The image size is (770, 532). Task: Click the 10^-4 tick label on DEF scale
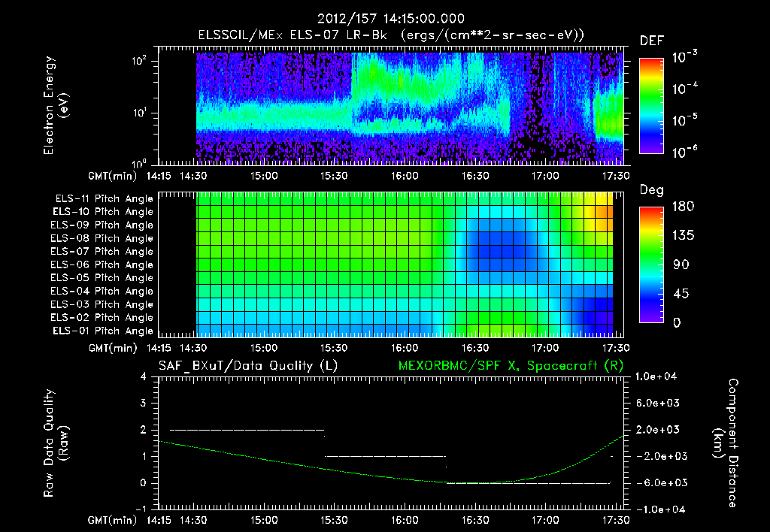click(x=684, y=88)
